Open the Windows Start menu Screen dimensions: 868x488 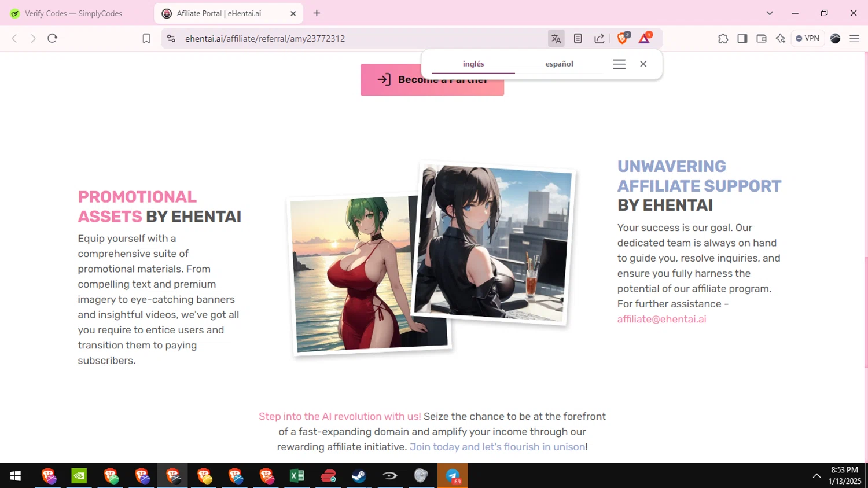click(x=16, y=476)
